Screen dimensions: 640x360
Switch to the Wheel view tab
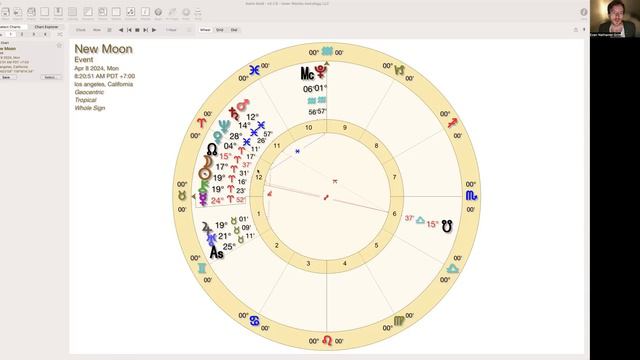click(205, 30)
